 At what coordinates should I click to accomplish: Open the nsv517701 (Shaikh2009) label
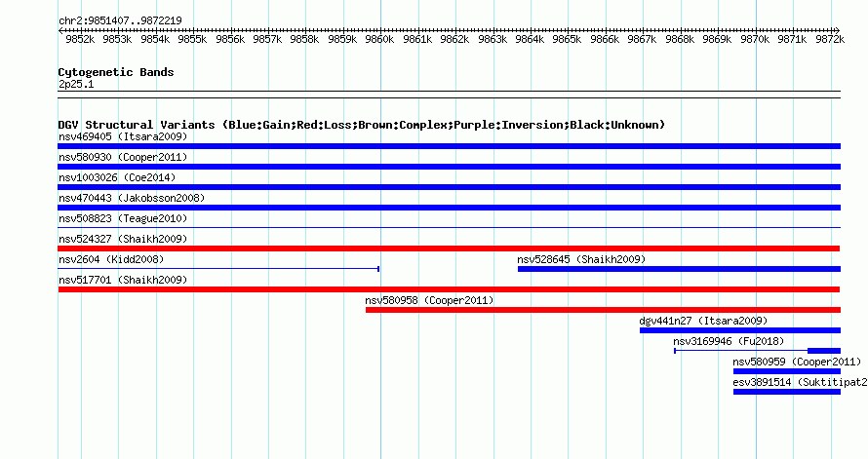tap(123, 280)
